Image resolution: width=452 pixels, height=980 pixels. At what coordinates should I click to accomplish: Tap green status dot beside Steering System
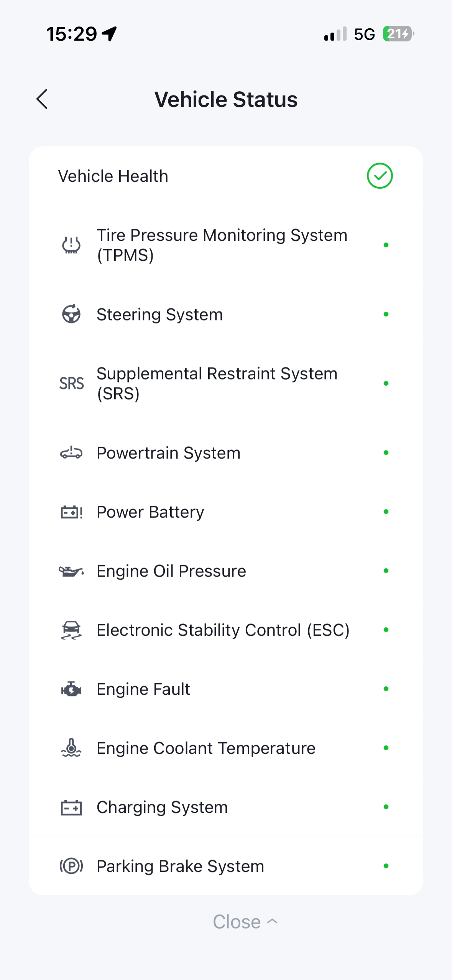point(386,314)
